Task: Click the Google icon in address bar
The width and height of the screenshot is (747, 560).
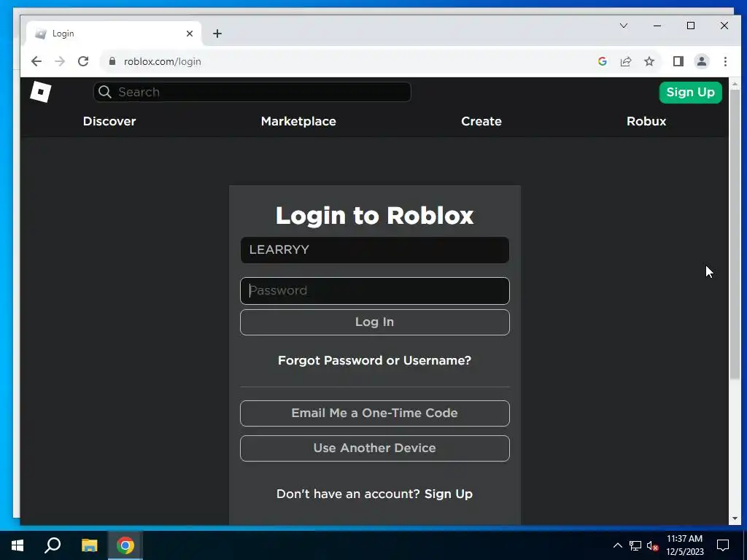Action: click(x=602, y=61)
